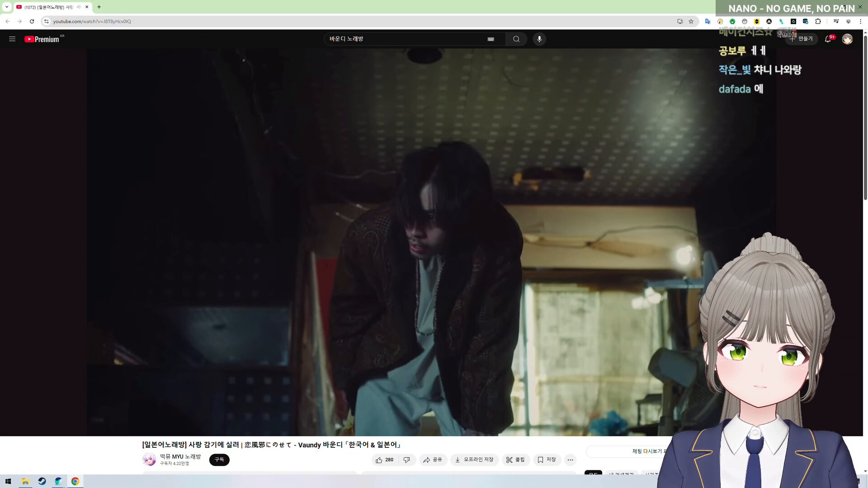
Task: Click the YouTube Premium logo
Action: coord(42,39)
